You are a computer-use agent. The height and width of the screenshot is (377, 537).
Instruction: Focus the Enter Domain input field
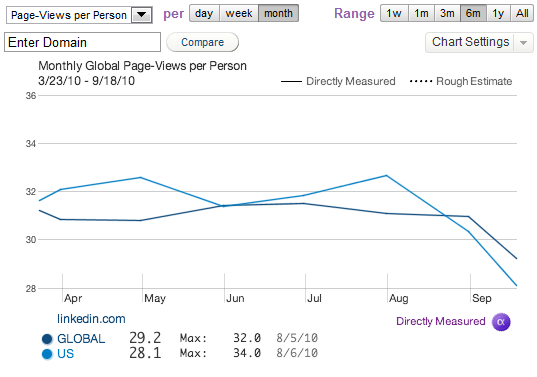tap(82, 42)
